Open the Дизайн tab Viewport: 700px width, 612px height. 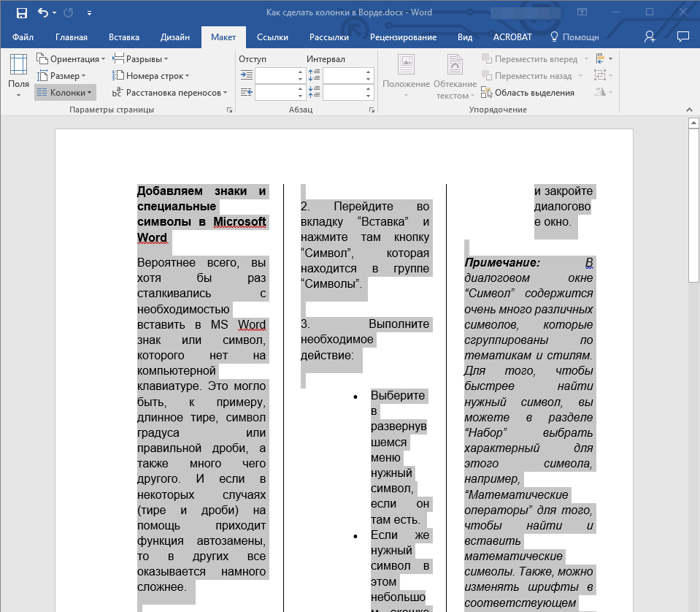click(x=175, y=37)
